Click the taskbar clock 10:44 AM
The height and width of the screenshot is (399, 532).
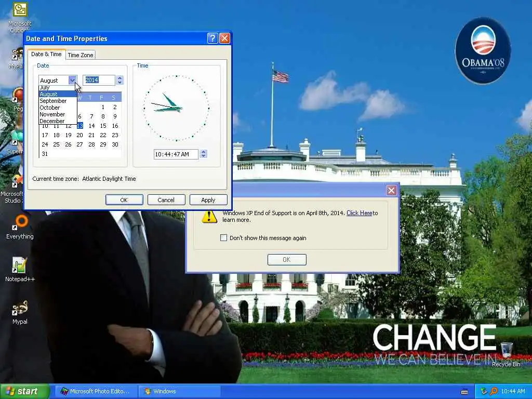point(513,392)
